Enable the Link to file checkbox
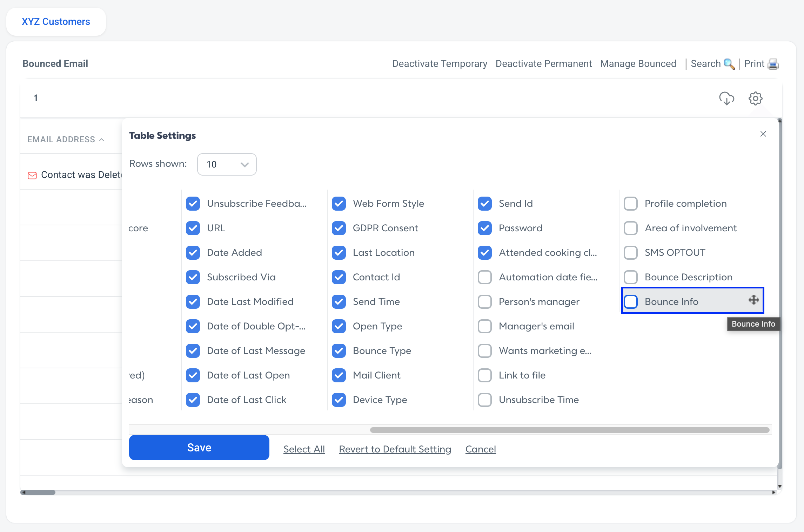The height and width of the screenshot is (532, 804). coord(485,375)
